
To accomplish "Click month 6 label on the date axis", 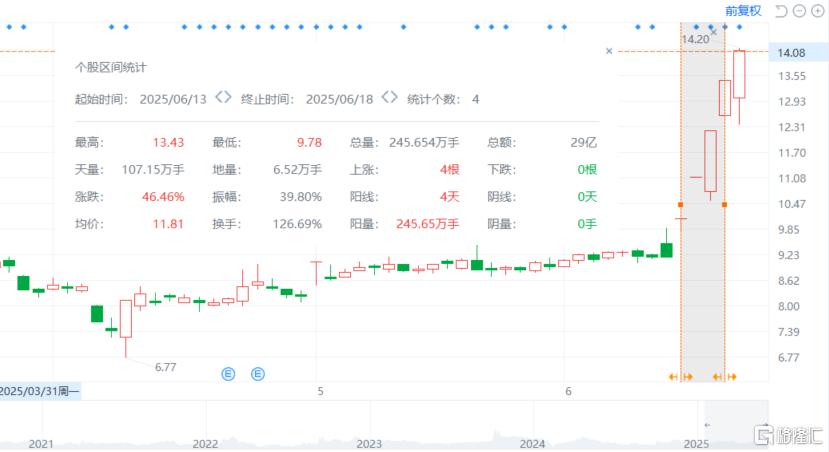I will [x=568, y=392].
